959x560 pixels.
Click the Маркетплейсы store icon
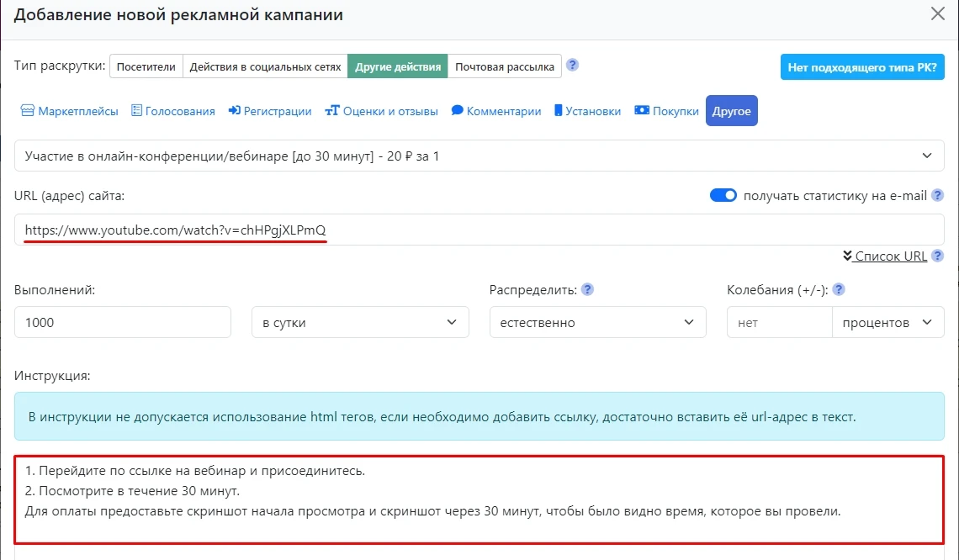[28, 111]
